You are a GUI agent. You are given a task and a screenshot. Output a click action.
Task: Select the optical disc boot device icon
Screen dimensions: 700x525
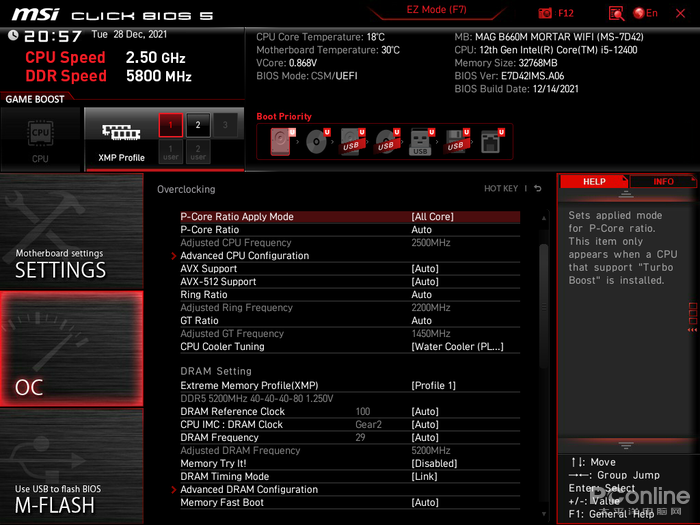(319, 142)
